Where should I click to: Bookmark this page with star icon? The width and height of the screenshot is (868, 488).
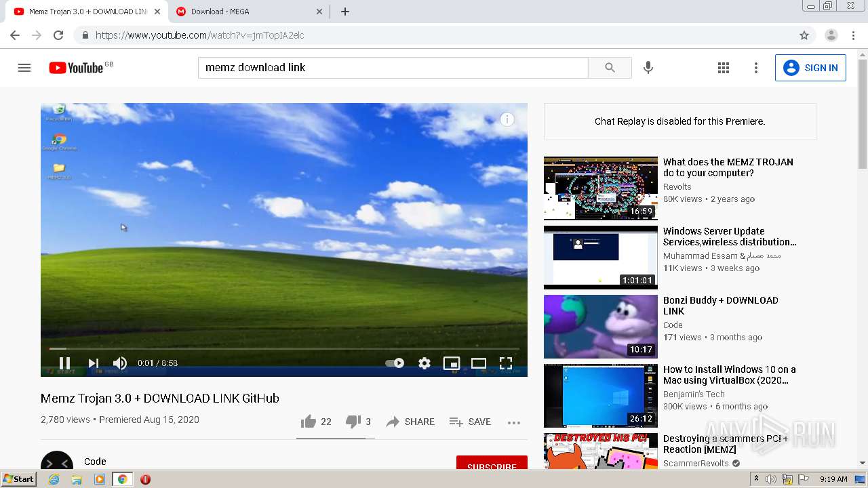(804, 35)
